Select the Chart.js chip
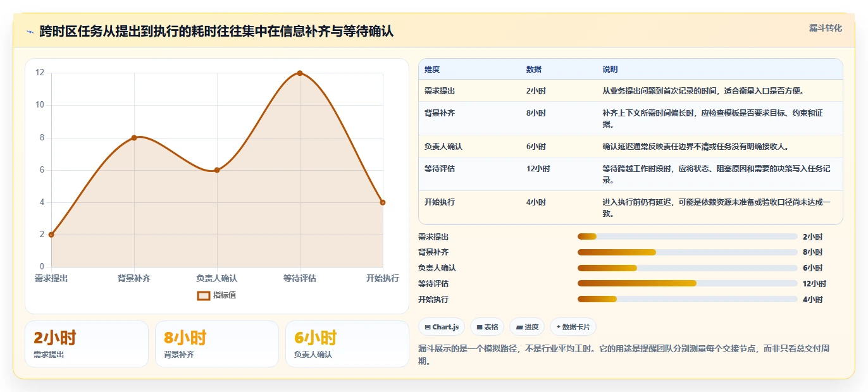 tap(442, 327)
